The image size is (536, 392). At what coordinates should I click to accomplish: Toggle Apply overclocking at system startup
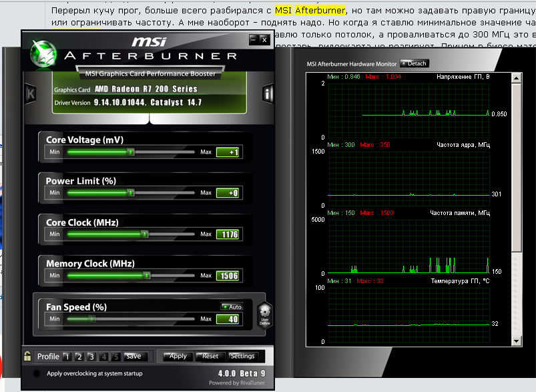tap(37, 373)
